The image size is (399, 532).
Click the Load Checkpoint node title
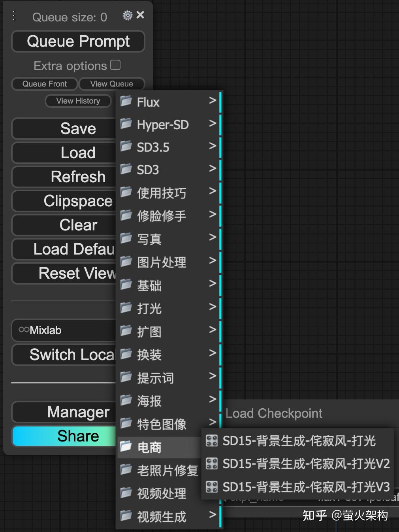pyautogui.click(x=273, y=413)
